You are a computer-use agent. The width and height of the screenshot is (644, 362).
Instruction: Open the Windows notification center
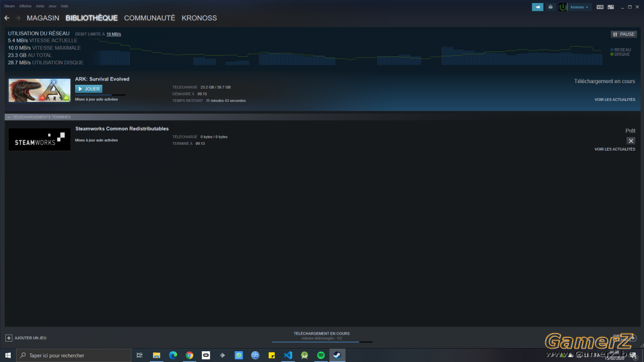(x=633, y=355)
